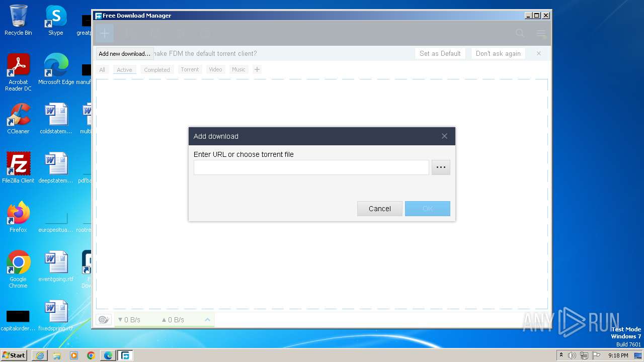
Task: Select eventgoing.rtf on desktop
Action: pyautogui.click(x=56, y=267)
